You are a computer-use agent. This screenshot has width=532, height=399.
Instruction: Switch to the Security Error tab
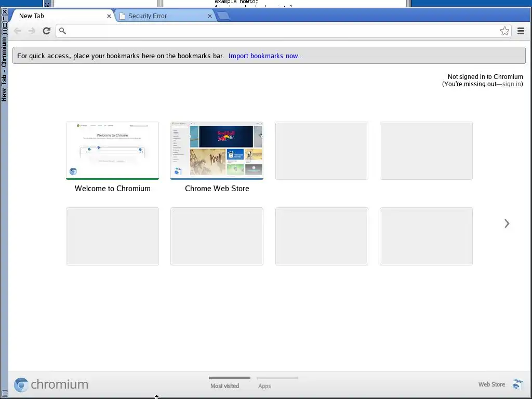(x=166, y=16)
